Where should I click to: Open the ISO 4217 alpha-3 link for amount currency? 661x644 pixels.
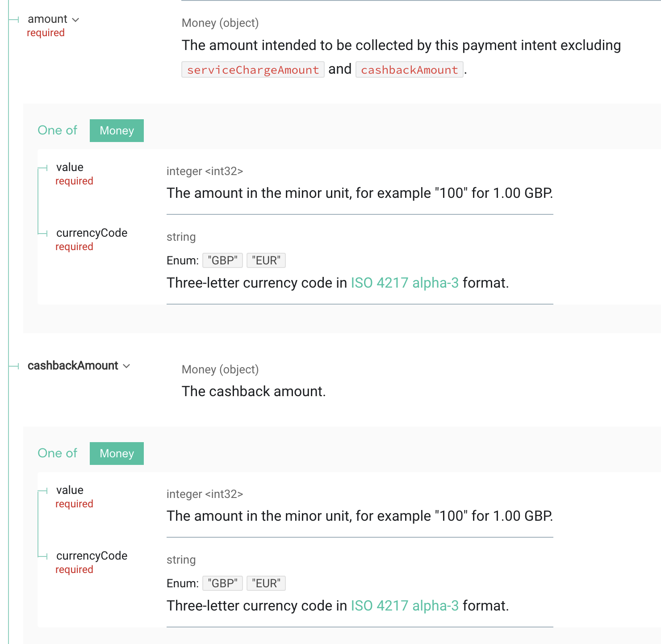pyautogui.click(x=404, y=283)
